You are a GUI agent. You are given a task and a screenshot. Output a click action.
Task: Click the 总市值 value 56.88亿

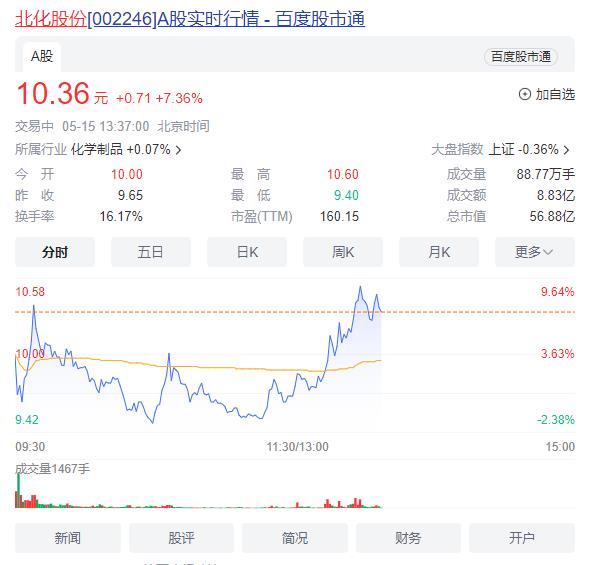pyautogui.click(x=552, y=217)
